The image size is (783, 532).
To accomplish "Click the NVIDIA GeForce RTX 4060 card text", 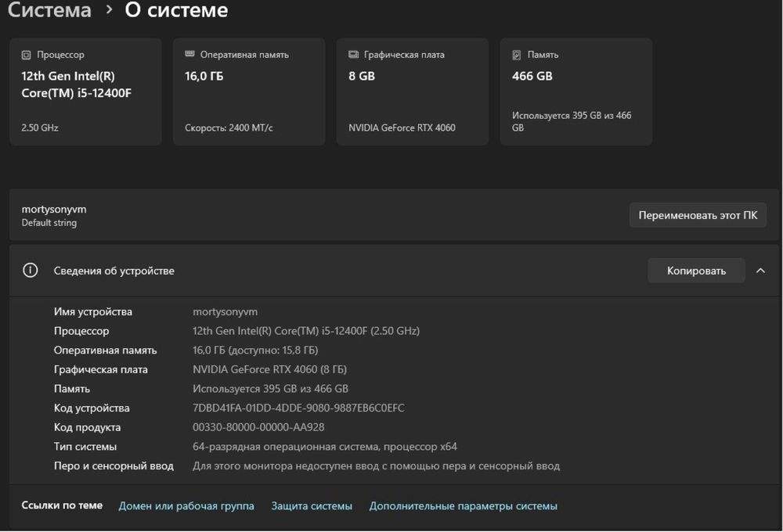I will click(402, 128).
